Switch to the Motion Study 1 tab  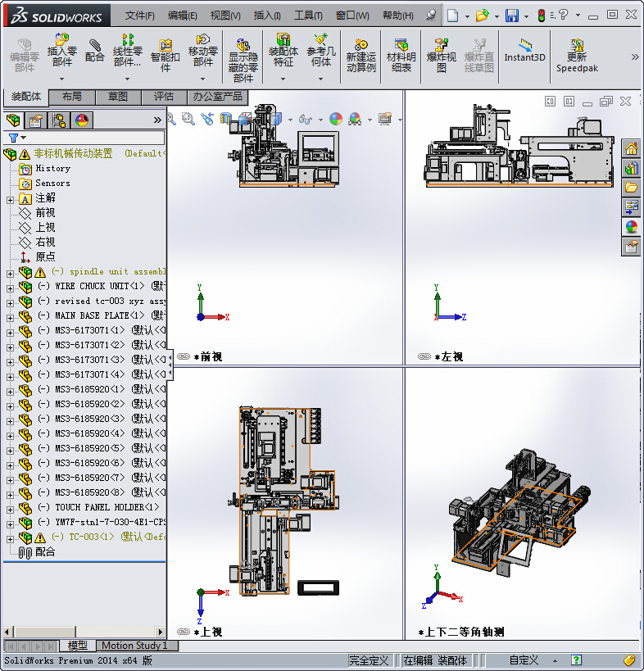(134, 646)
